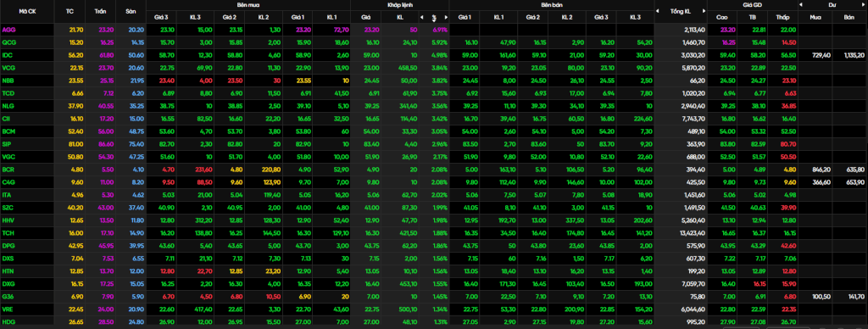Click SIP ceiling price 86.60
The width and height of the screenshot is (868, 329).
(106, 144)
